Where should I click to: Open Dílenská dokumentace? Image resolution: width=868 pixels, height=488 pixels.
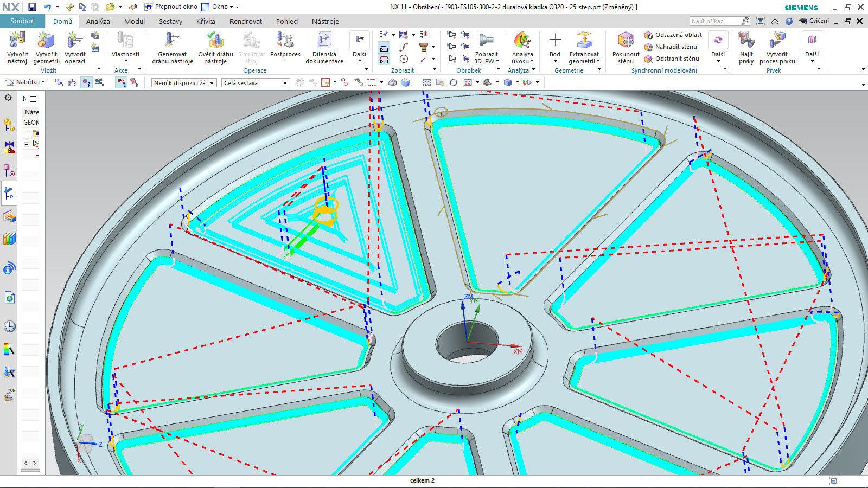pos(324,48)
